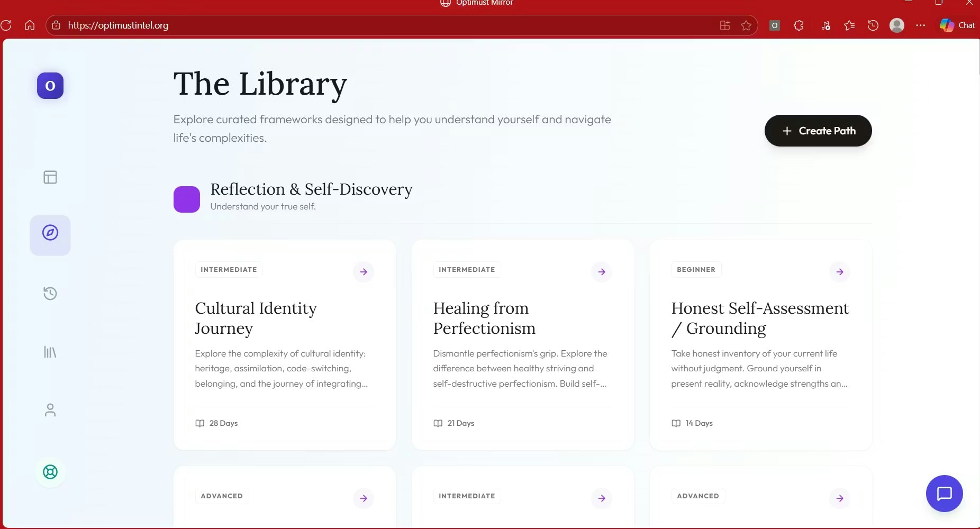Click the arrow on Healing from Perfectionism card
Image resolution: width=980 pixels, height=529 pixels.
(602, 272)
